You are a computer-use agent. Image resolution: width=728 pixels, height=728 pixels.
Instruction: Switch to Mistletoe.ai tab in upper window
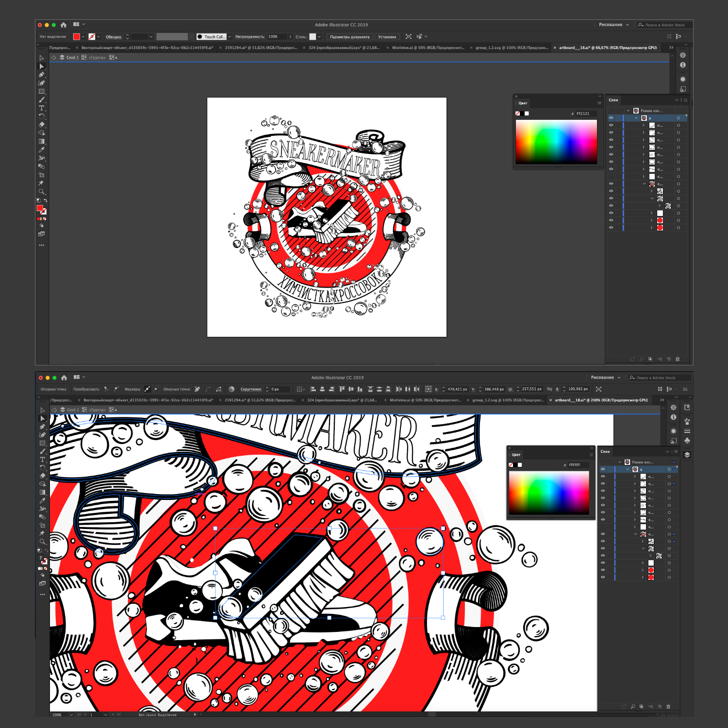click(428, 48)
